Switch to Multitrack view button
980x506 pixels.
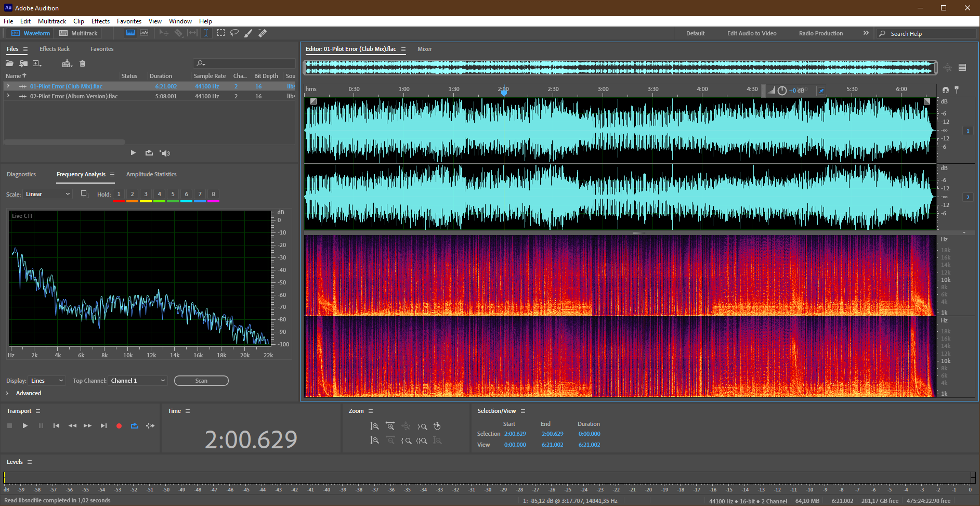tap(79, 33)
